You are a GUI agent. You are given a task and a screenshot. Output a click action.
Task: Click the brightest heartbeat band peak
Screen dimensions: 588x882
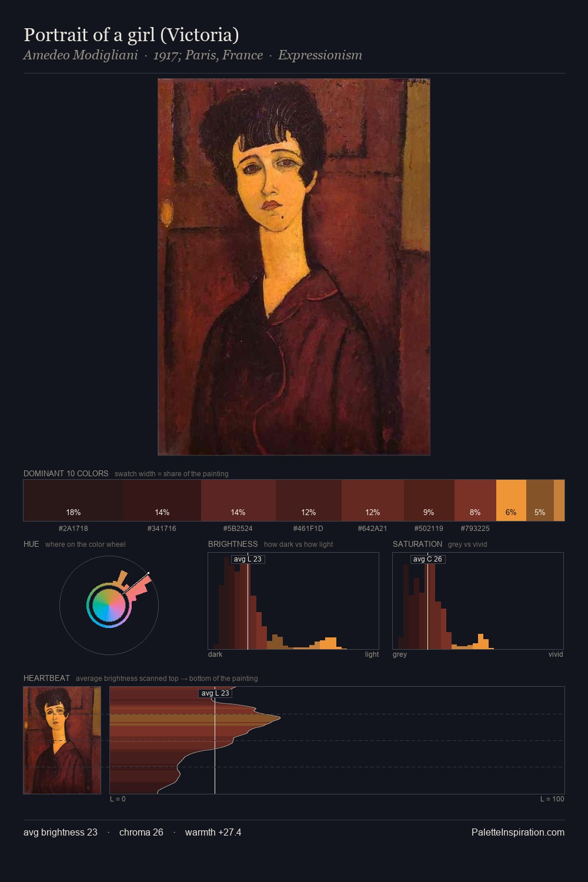195,718
